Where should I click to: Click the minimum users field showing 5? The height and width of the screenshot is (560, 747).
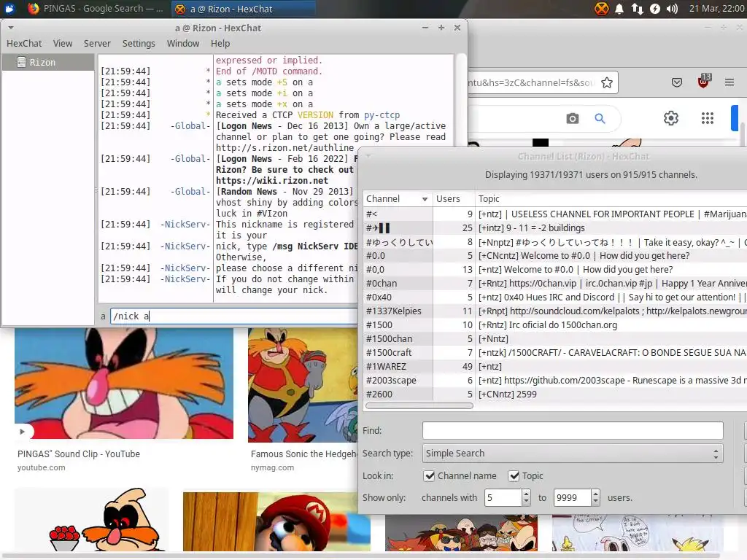click(x=503, y=497)
